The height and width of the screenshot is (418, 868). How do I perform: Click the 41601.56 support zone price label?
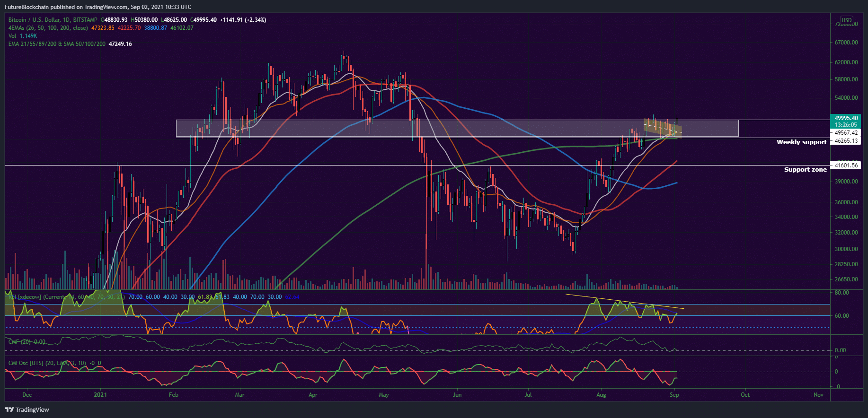coord(846,165)
